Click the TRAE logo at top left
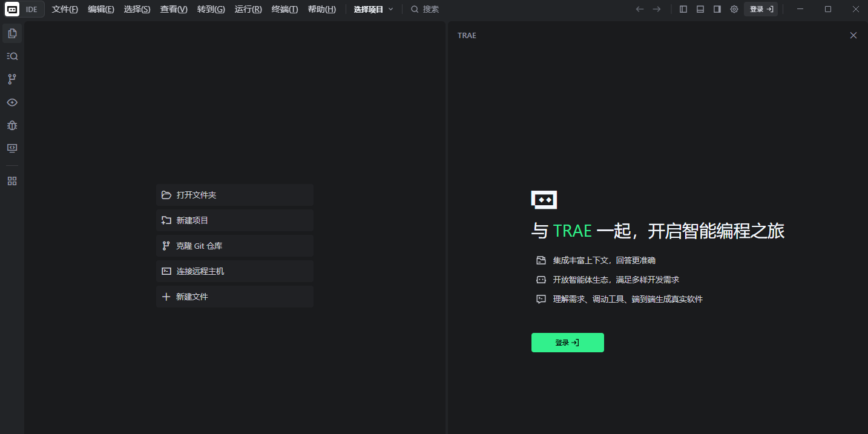The image size is (868, 434). tap(12, 9)
